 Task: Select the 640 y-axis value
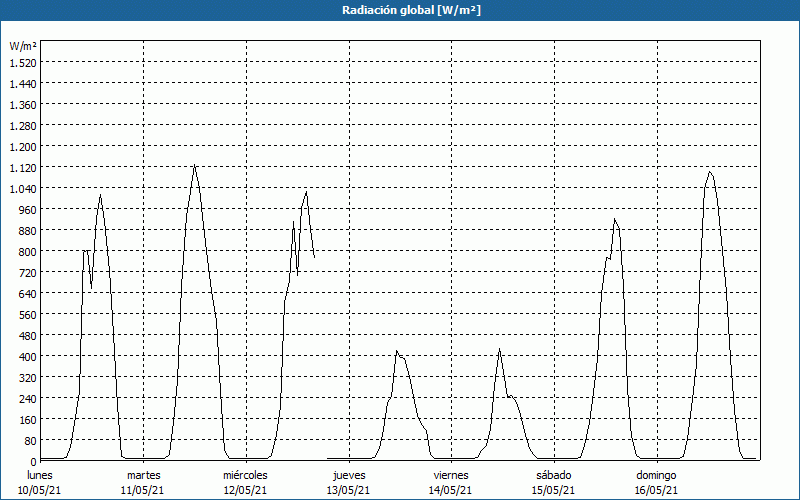pyautogui.click(x=28, y=293)
